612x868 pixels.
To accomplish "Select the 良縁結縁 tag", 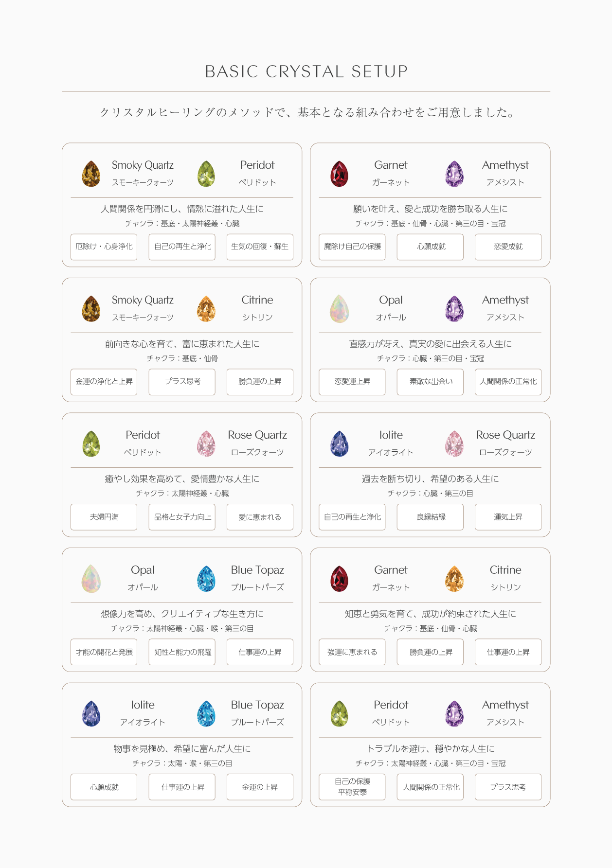I will [x=431, y=517].
